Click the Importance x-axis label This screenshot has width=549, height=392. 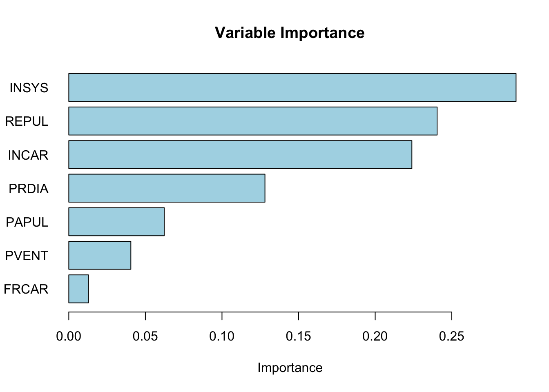(290, 367)
